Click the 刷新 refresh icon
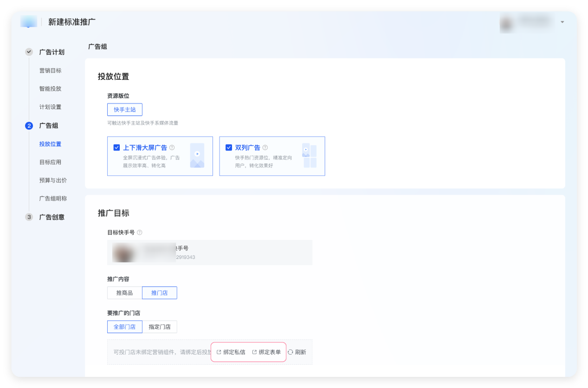 point(291,352)
